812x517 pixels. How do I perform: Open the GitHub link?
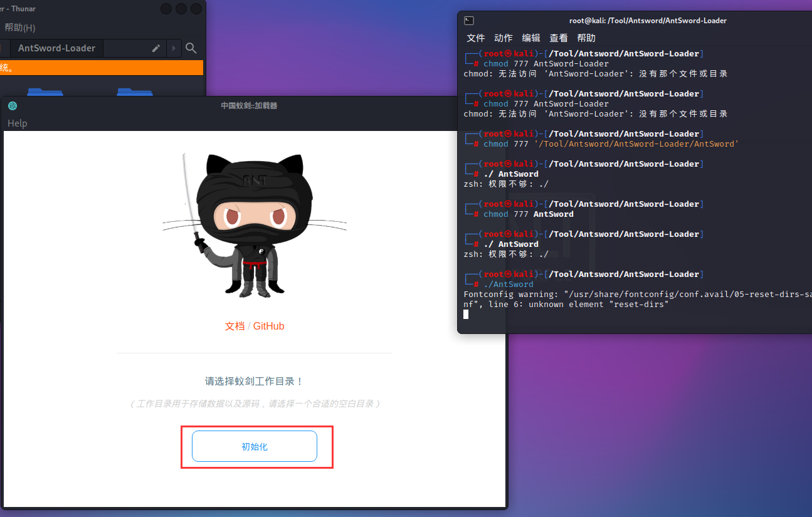(x=269, y=326)
